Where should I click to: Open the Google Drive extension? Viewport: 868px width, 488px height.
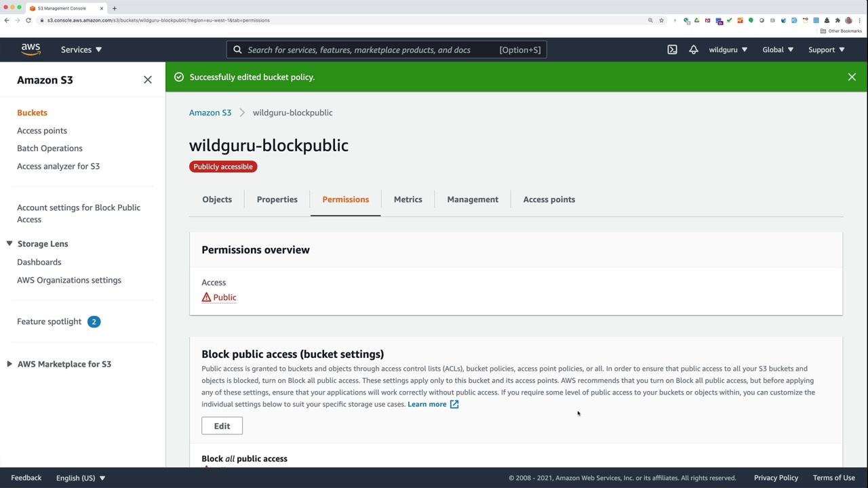pyautogui.click(x=696, y=20)
